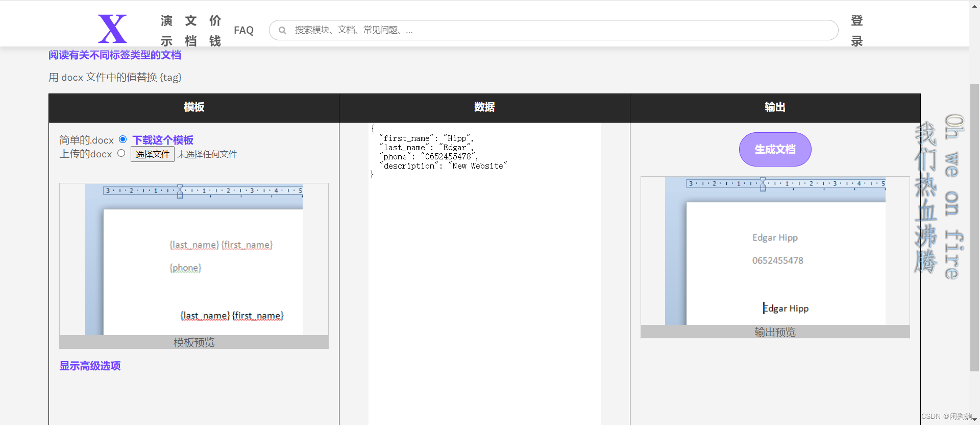Image resolution: width=980 pixels, height=425 pixels.
Task: Open the 文档 menu item
Action: [x=190, y=31]
